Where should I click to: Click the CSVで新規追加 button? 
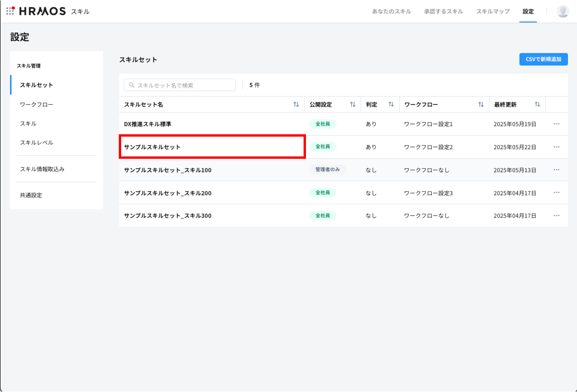[543, 59]
